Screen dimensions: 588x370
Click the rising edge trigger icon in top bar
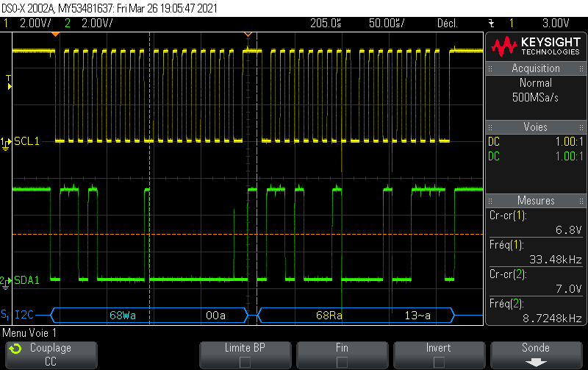point(491,23)
